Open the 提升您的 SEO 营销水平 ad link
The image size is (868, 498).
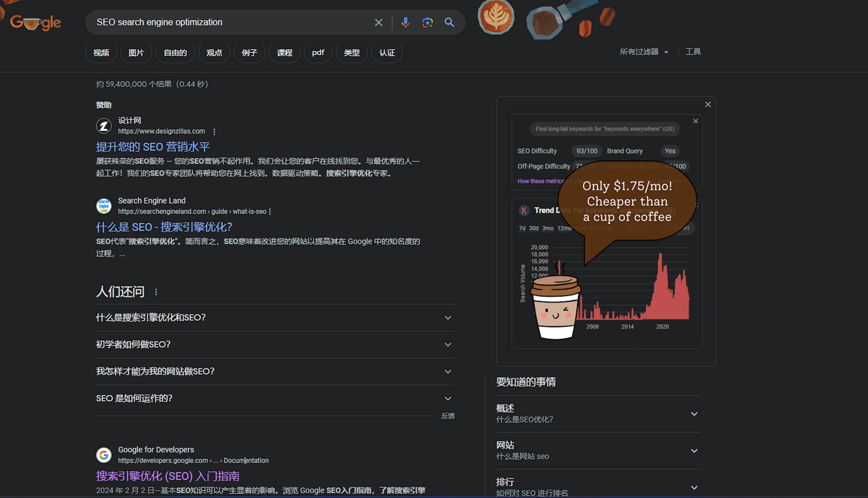(153, 147)
